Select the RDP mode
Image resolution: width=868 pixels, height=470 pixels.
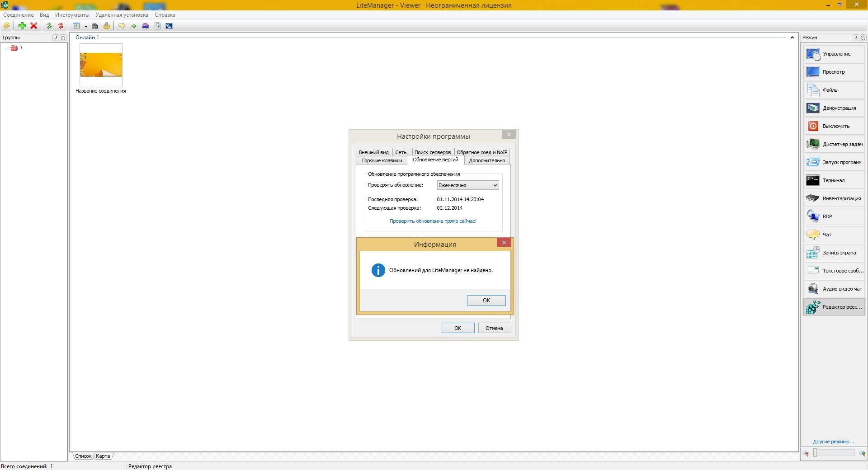[x=834, y=216]
